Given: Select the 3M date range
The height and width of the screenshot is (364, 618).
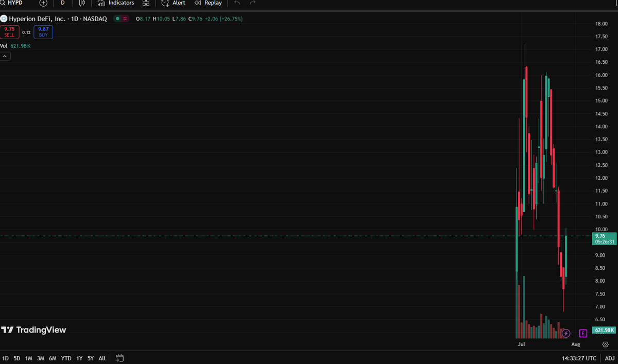Looking at the screenshot, I should pyautogui.click(x=41, y=358).
